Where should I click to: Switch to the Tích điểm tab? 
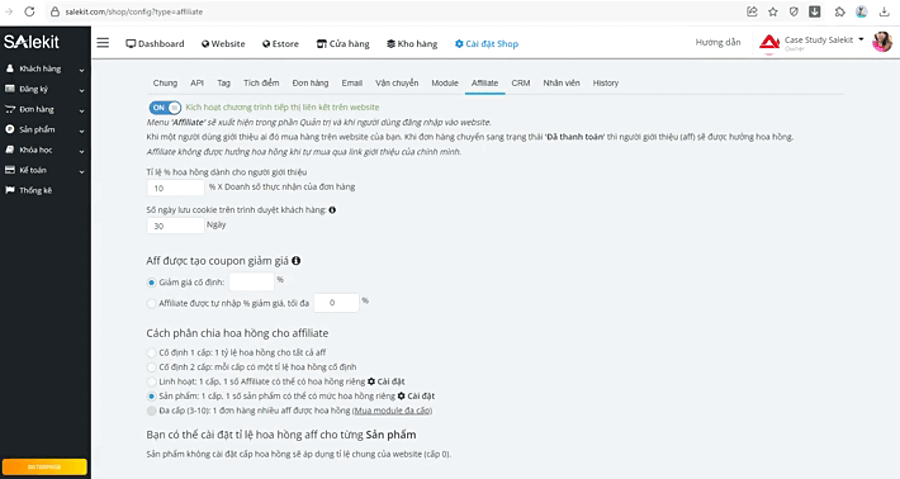261,83
